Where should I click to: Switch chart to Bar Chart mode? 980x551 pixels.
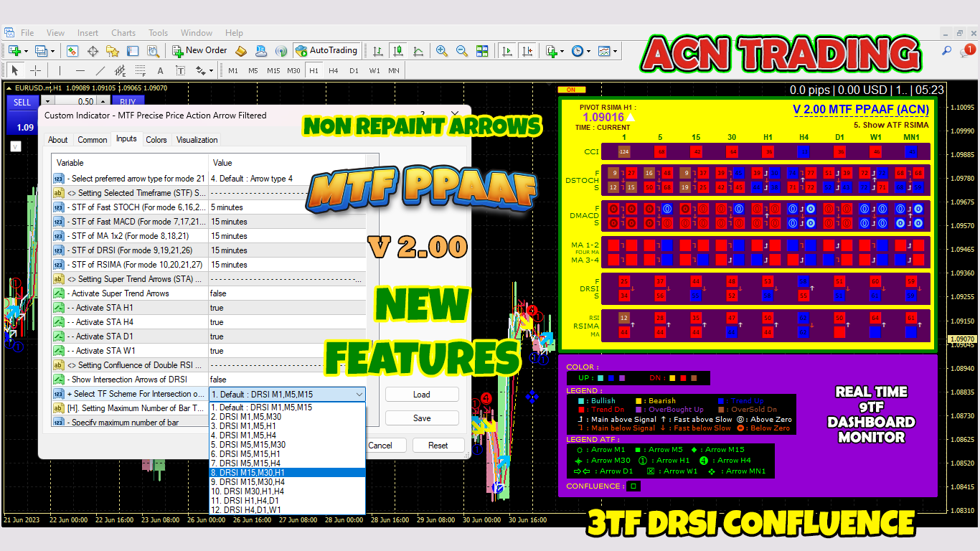pyautogui.click(x=377, y=51)
